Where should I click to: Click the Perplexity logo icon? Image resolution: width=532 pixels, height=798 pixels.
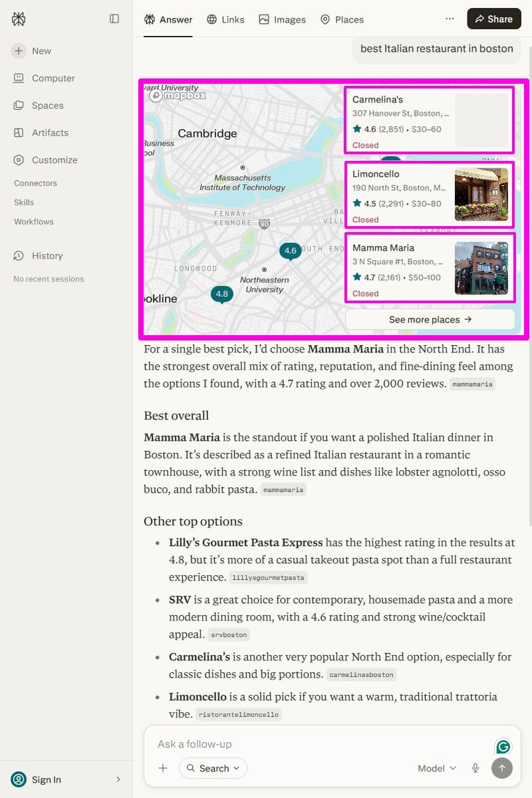(19, 19)
